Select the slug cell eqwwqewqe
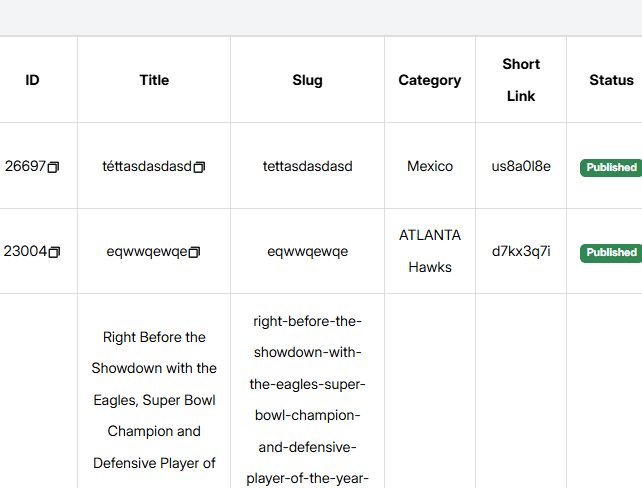The image size is (642, 488). click(x=307, y=251)
